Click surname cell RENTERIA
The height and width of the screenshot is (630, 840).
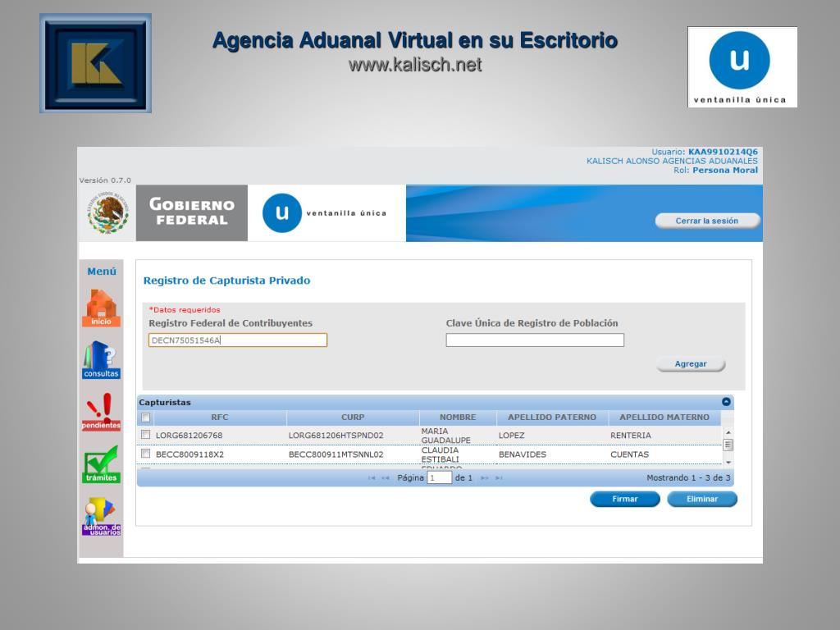pyautogui.click(x=631, y=436)
